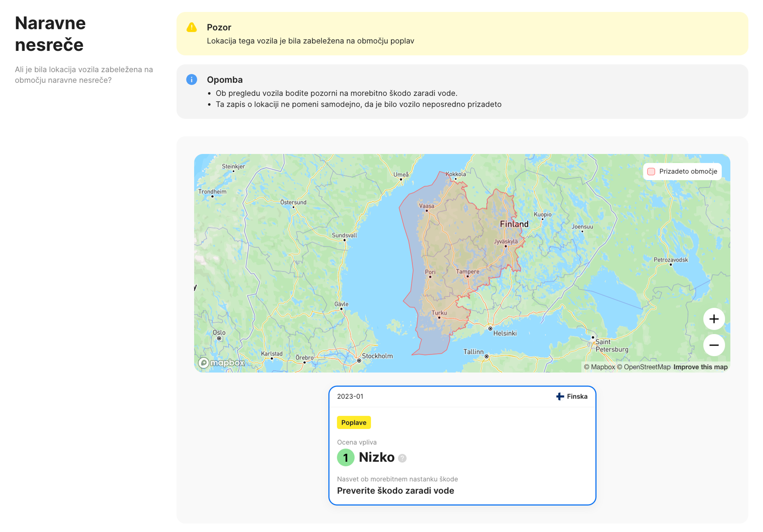Click the yellow Poplave tag
This screenshot has width=763, height=532.
pos(354,422)
